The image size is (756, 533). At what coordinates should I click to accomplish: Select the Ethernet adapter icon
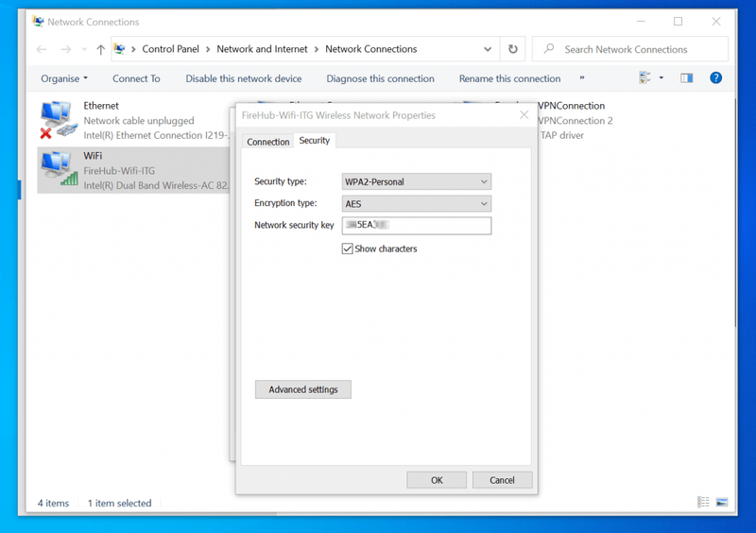tap(59, 119)
